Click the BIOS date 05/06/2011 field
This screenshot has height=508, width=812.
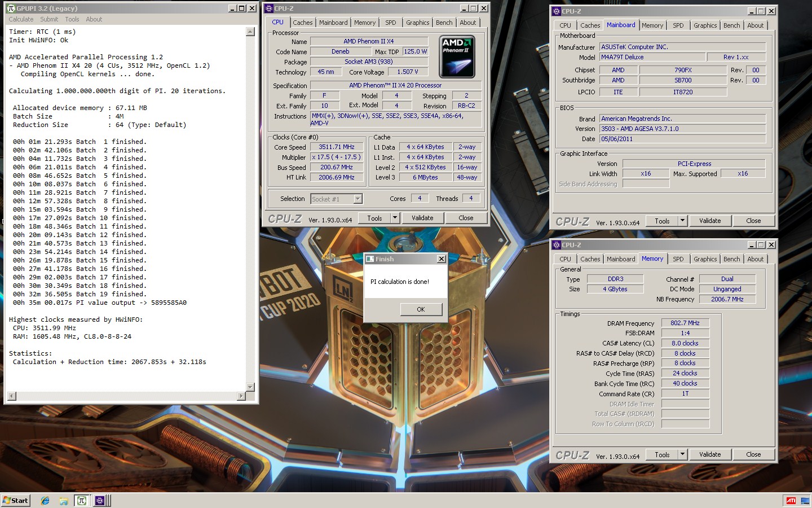682,139
